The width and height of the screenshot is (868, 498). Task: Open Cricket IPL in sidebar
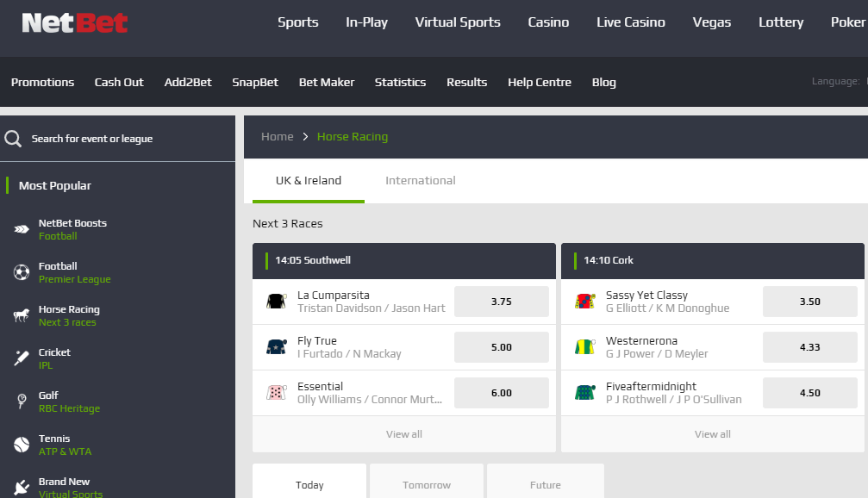click(x=54, y=358)
